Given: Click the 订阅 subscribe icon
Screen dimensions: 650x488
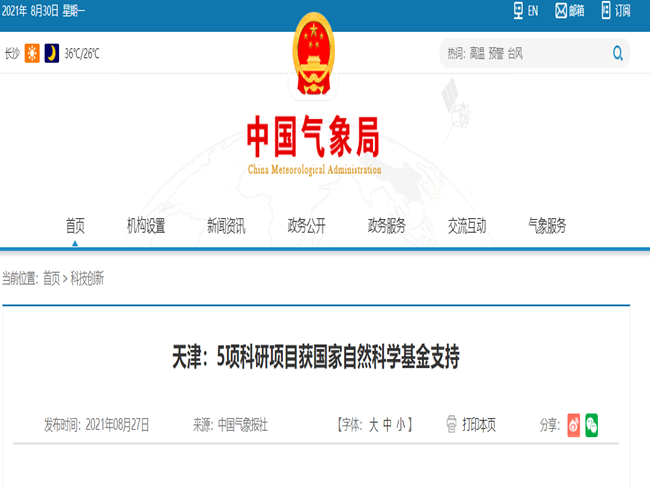Looking at the screenshot, I should tap(606, 10).
